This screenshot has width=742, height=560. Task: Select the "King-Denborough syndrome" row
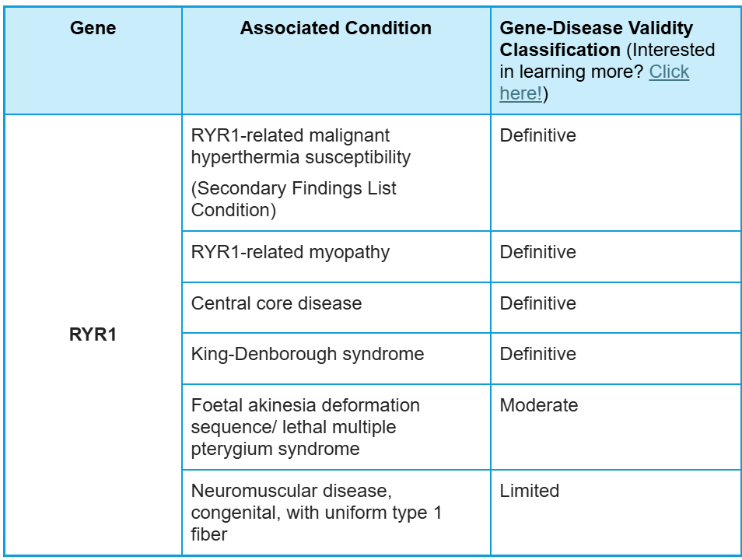(x=307, y=354)
